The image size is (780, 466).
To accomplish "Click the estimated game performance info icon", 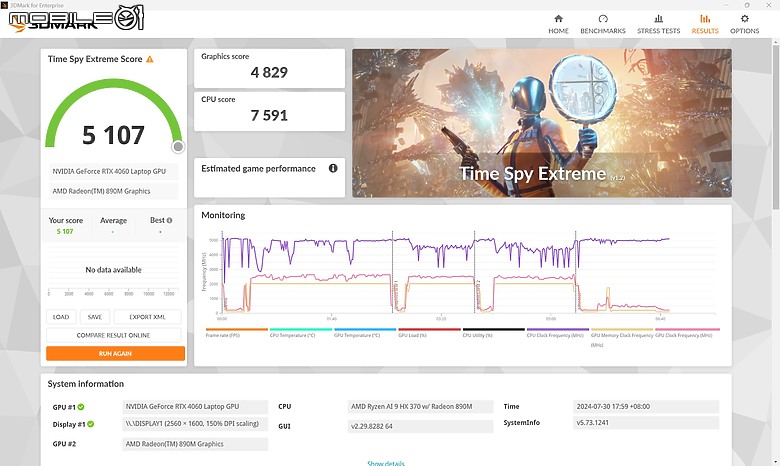I will [333, 168].
